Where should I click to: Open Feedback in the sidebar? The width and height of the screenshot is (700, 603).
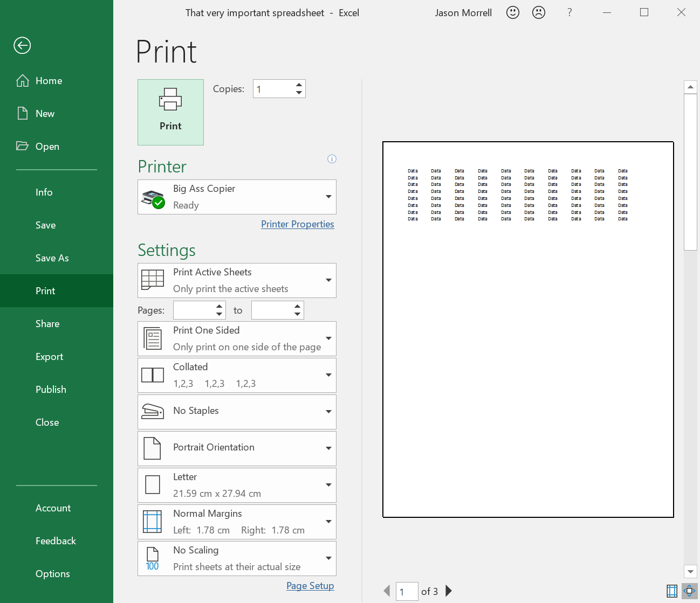coord(57,541)
